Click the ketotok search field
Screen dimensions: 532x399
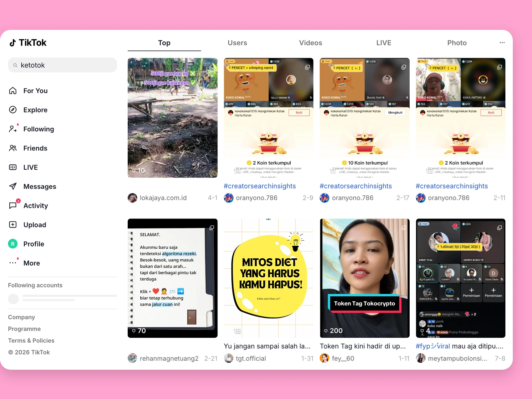(63, 65)
